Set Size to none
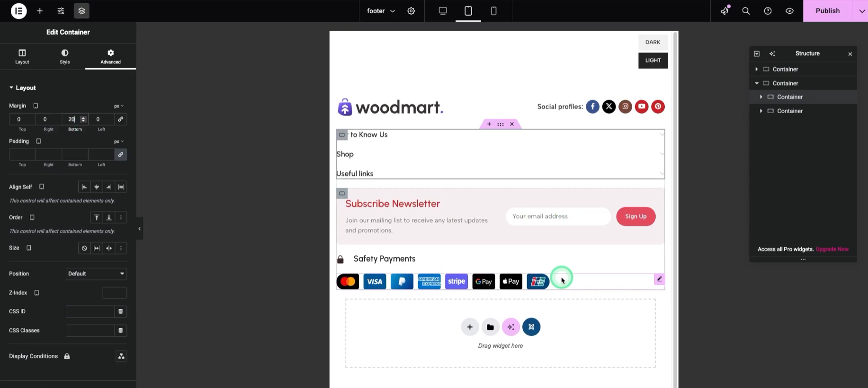This screenshot has width=868, height=388. (84, 248)
